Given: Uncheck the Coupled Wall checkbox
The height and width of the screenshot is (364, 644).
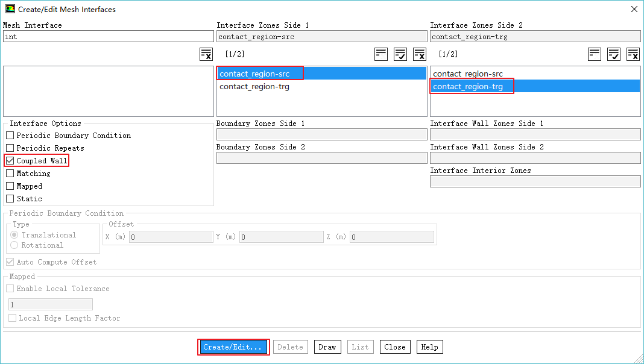Looking at the screenshot, I should coord(10,161).
